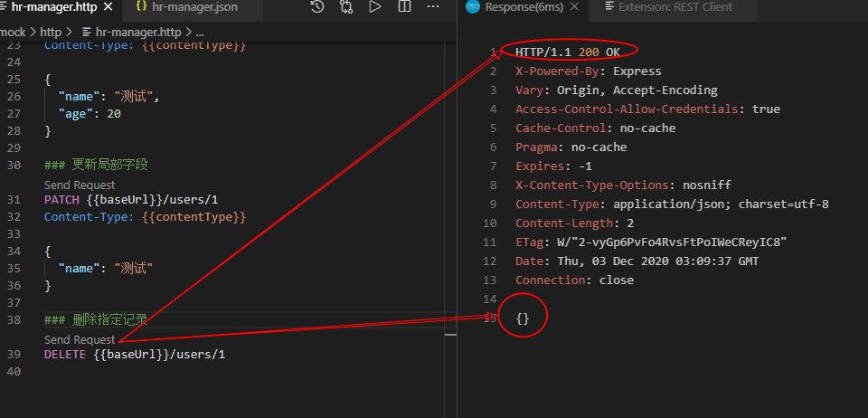
Task: Open the Extension: REST Client tab
Action: pos(668,7)
